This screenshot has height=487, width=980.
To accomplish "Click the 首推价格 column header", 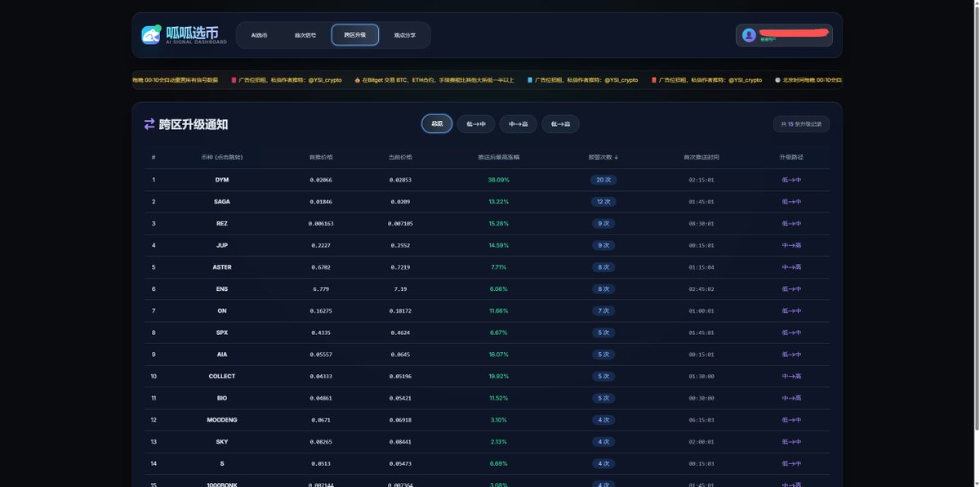I will point(321,157).
